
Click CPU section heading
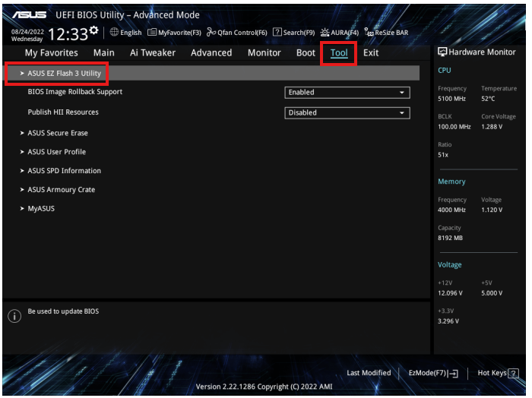coord(444,70)
